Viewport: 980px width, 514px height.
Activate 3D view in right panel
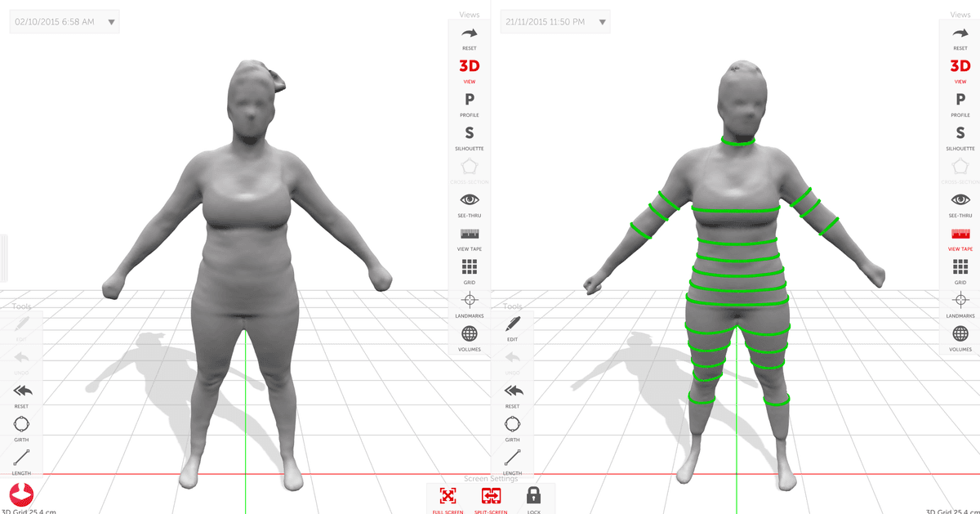pos(960,70)
